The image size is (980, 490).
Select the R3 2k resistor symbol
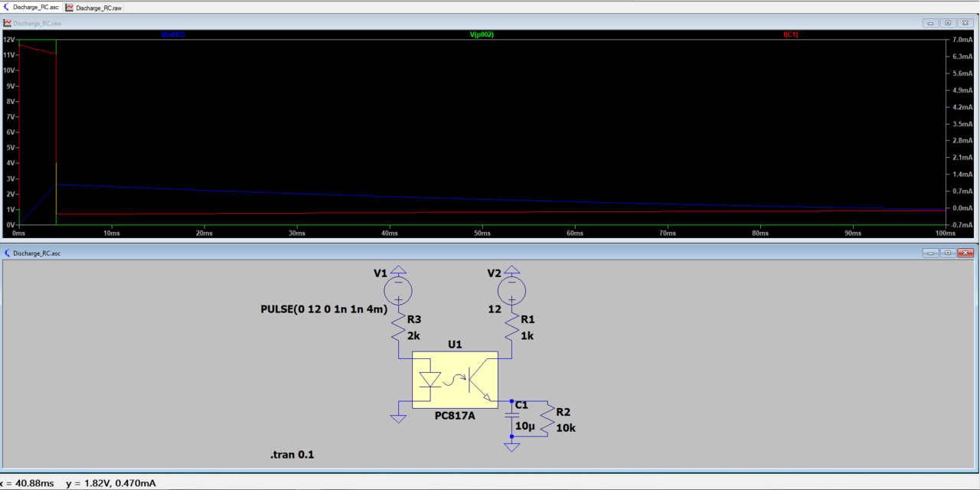(x=398, y=330)
